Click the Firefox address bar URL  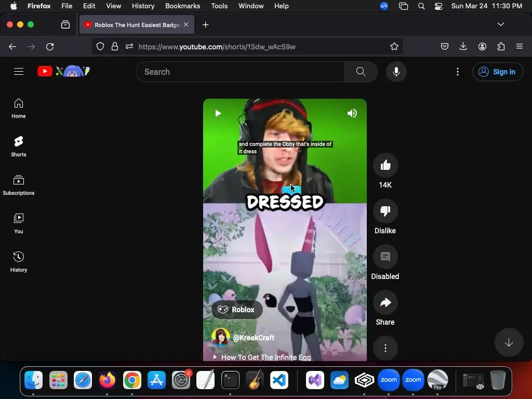click(x=217, y=46)
